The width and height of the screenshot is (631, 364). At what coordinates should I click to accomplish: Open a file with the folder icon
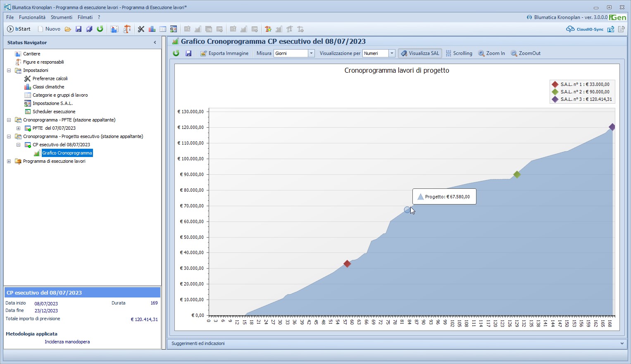pyautogui.click(x=68, y=29)
